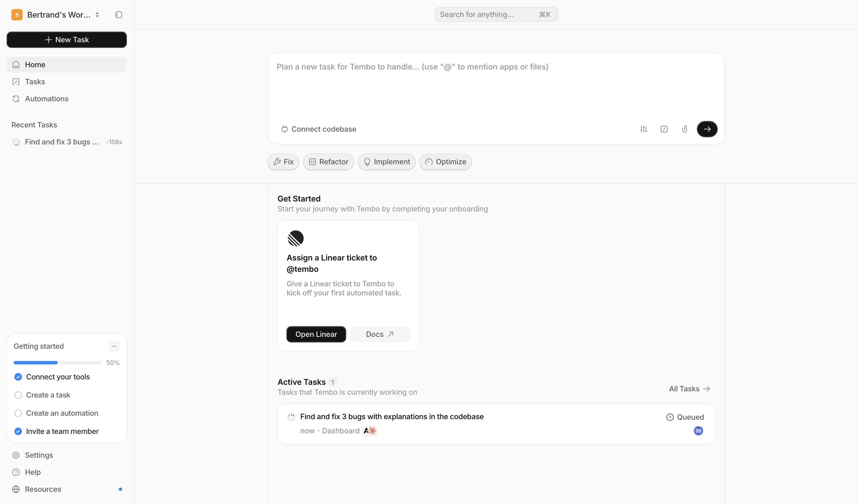
Task: Click the Resources globe icon
Action: tap(16, 489)
